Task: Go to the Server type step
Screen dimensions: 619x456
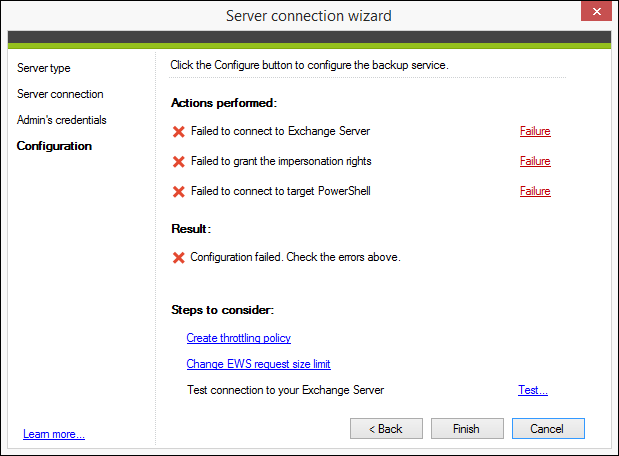Action: 43,68
